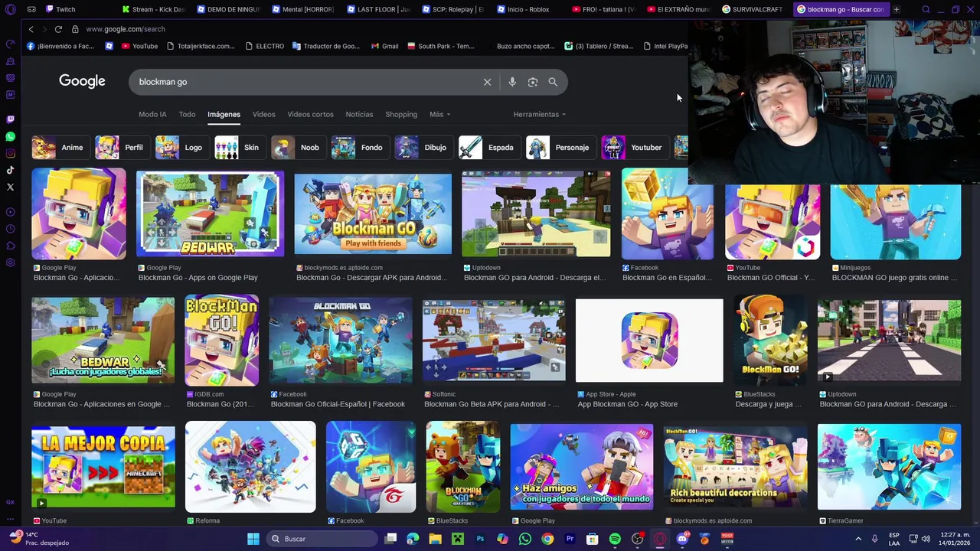Viewport: 980px width, 551px height.
Task: Open WhatsApp from the Windows taskbar
Action: [525, 539]
